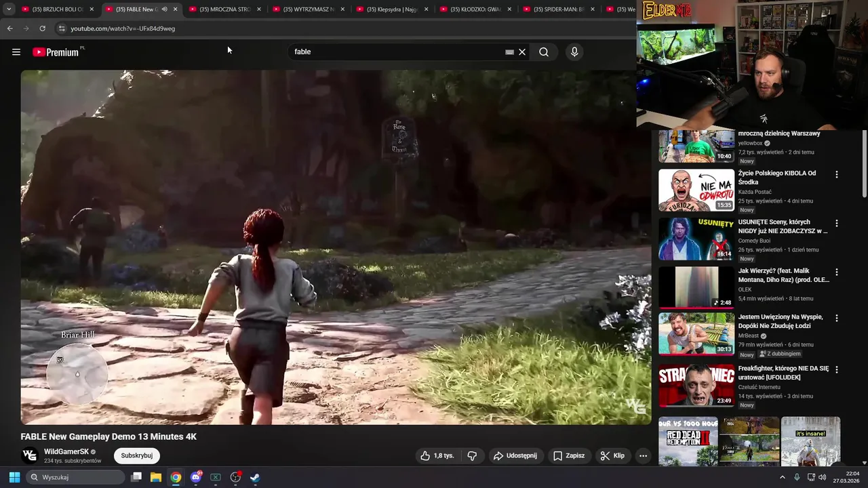This screenshot has width=868, height=488.
Task: Click the 'Z dubbingiem' badge on MrBeast video
Action: click(x=781, y=354)
